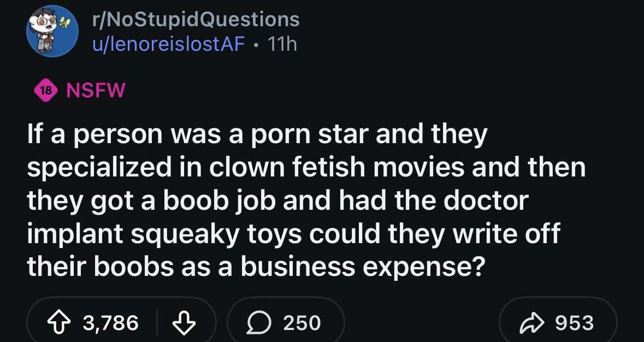Click the 953 share count
Viewport: 644px width, 342px height.
tap(574, 322)
